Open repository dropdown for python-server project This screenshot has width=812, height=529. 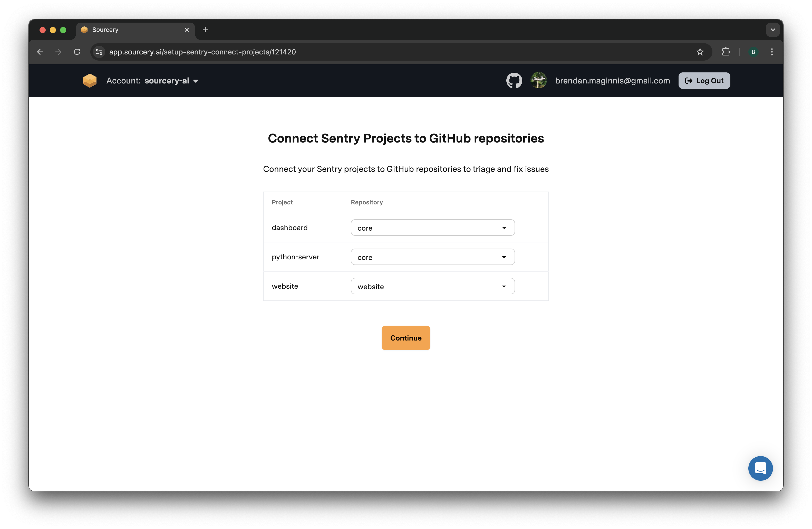click(432, 257)
